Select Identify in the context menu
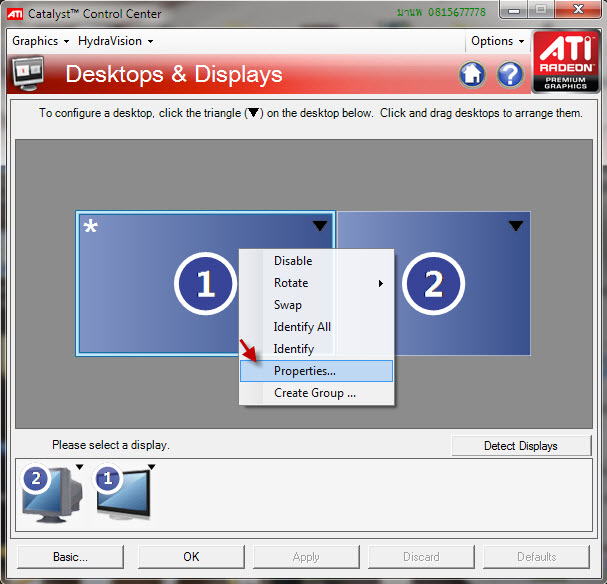Viewport: 607px width, 584px height. pos(316,349)
